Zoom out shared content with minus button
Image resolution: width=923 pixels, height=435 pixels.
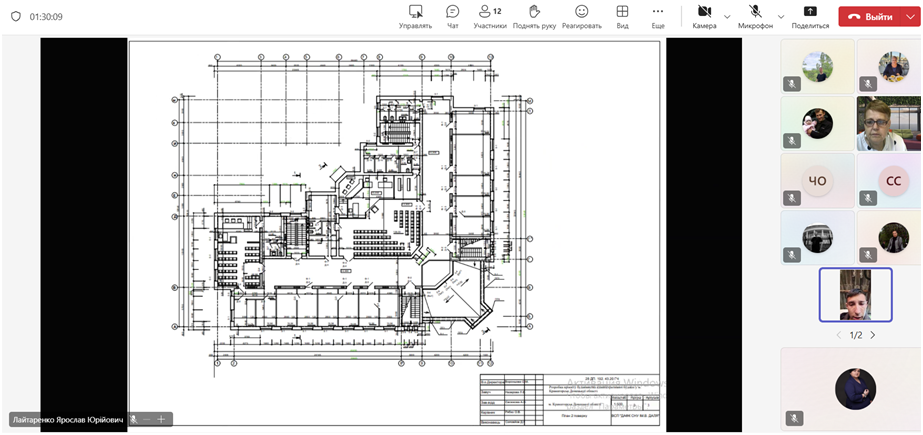click(x=146, y=419)
